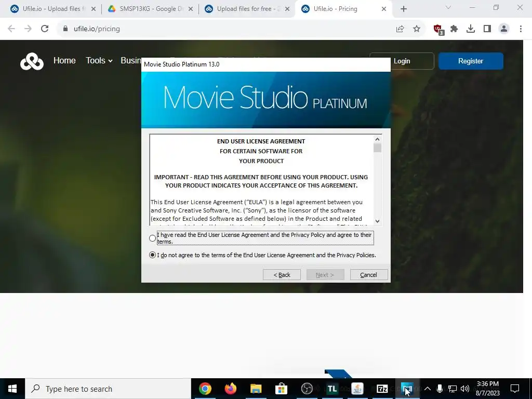Click the Ufile.io cloud logo
The width and height of the screenshot is (532, 399).
point(32,61)
